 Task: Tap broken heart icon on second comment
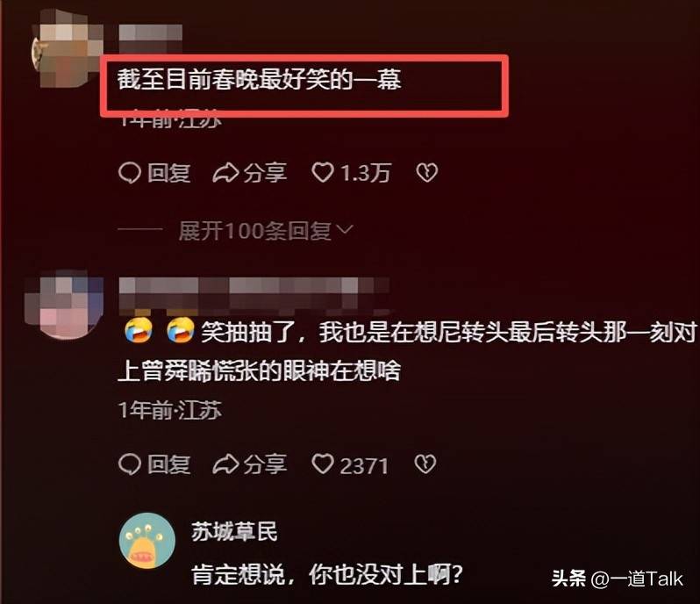tap(425, 464)
